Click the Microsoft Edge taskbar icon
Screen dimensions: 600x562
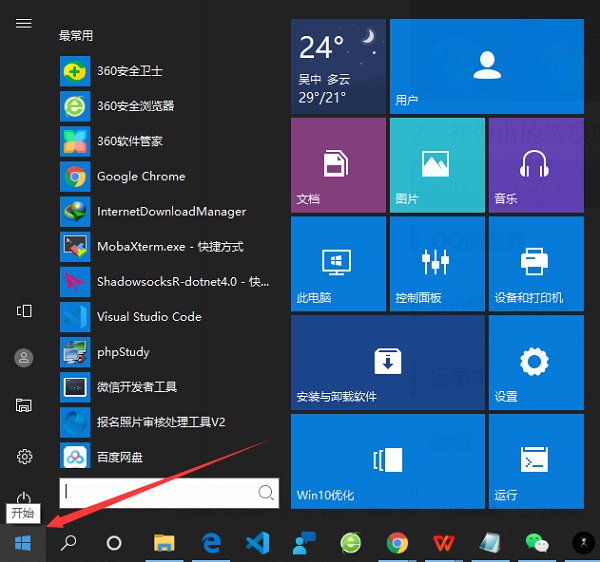click(211, 543)
